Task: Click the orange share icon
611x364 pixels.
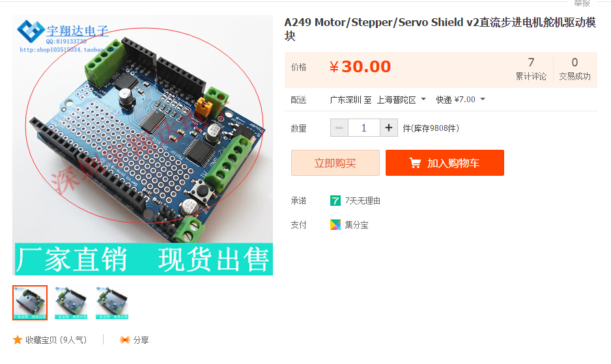Action: [x=124, y=340]
